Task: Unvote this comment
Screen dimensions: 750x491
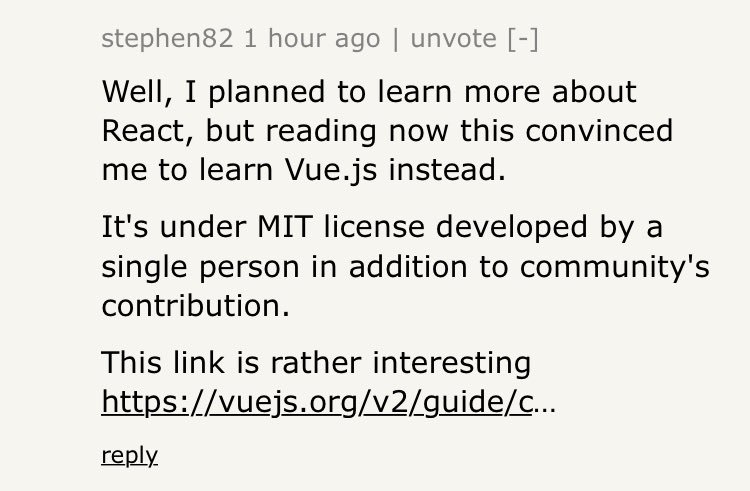Action: pos(453,39)
